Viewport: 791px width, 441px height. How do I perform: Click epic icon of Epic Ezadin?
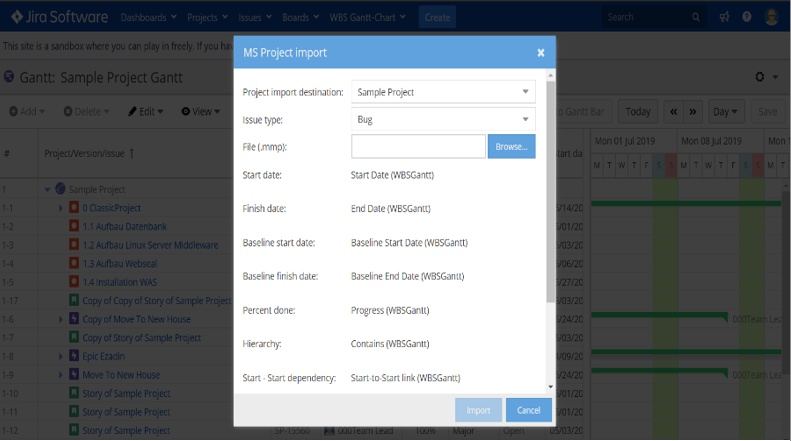click(x=74, y=356)
